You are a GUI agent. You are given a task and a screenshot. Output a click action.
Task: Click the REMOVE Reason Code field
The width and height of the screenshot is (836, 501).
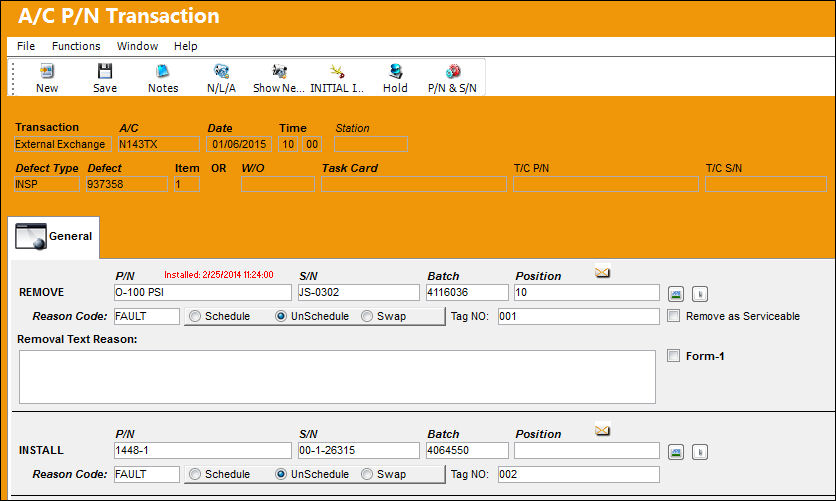(x=147, y=316)
